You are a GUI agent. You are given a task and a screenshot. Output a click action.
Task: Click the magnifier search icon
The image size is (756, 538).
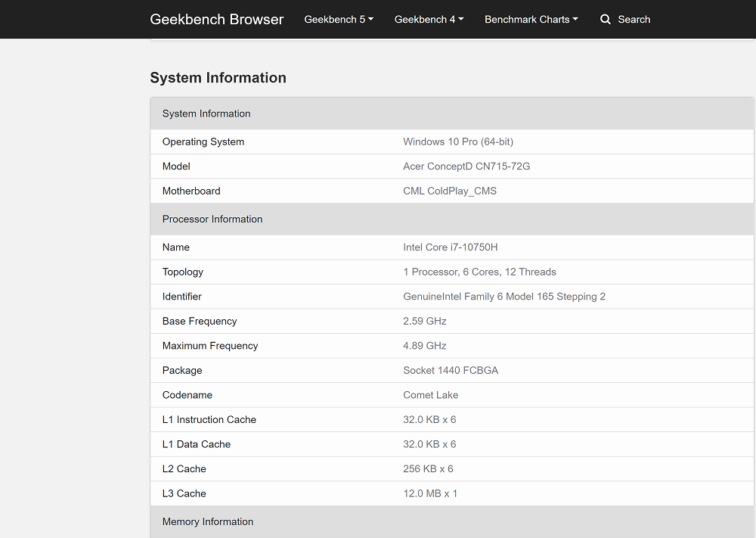[x=605, y=20]
